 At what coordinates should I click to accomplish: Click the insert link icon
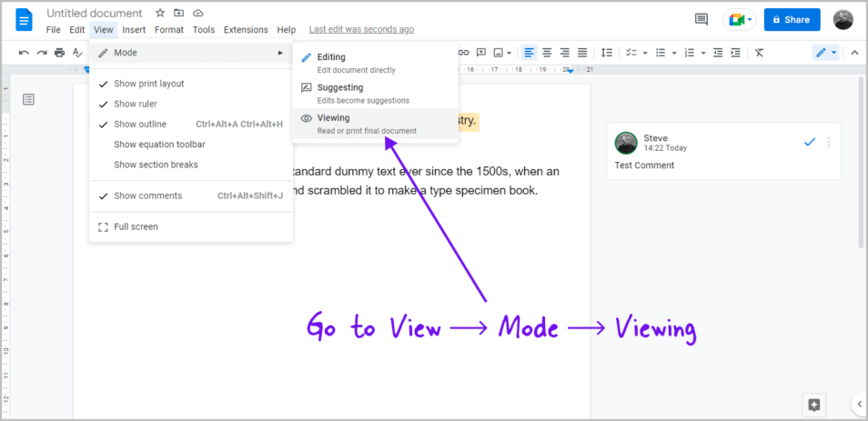pyautogui.click(x=464, y=53)
